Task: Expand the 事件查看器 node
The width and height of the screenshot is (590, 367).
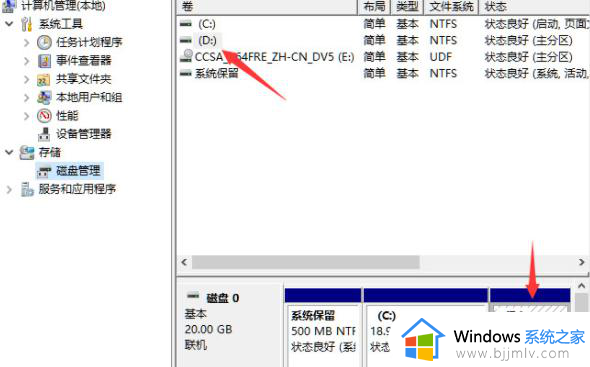Action: pyautogui.click(x=26, y=61)
